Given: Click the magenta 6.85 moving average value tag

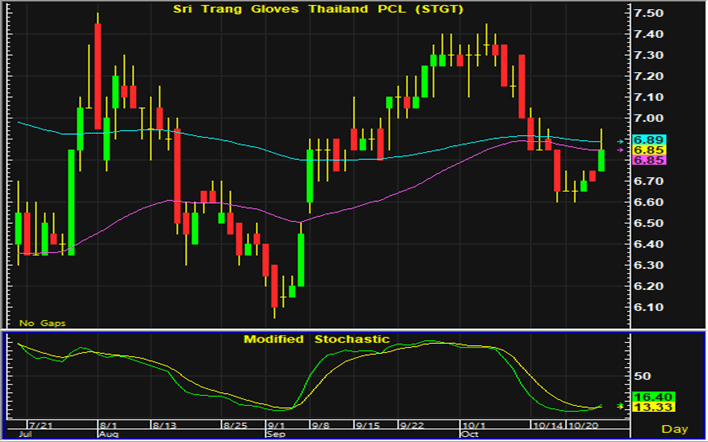Looking at the screenshot, I should click(x=649, y=160).
